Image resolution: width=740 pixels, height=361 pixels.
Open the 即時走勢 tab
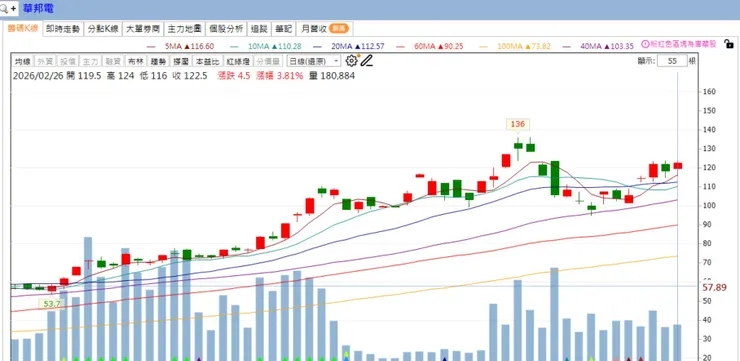point(63,29)
